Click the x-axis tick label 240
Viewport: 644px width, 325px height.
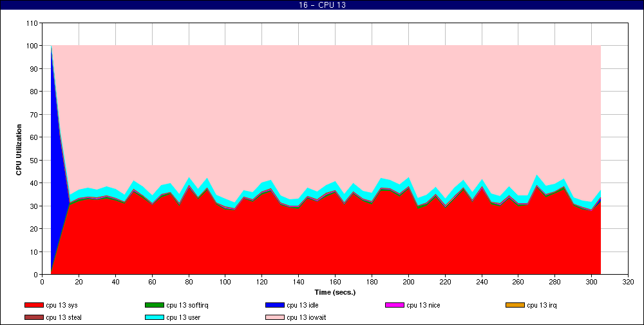coord(482,282)
